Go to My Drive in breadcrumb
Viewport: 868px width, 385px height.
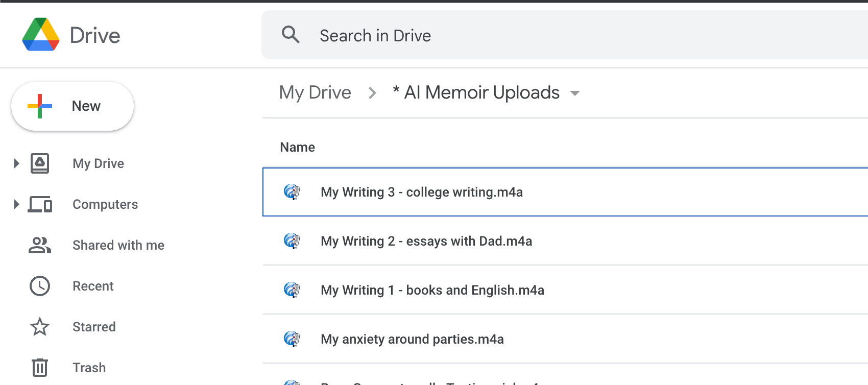[x=315, y=92]
